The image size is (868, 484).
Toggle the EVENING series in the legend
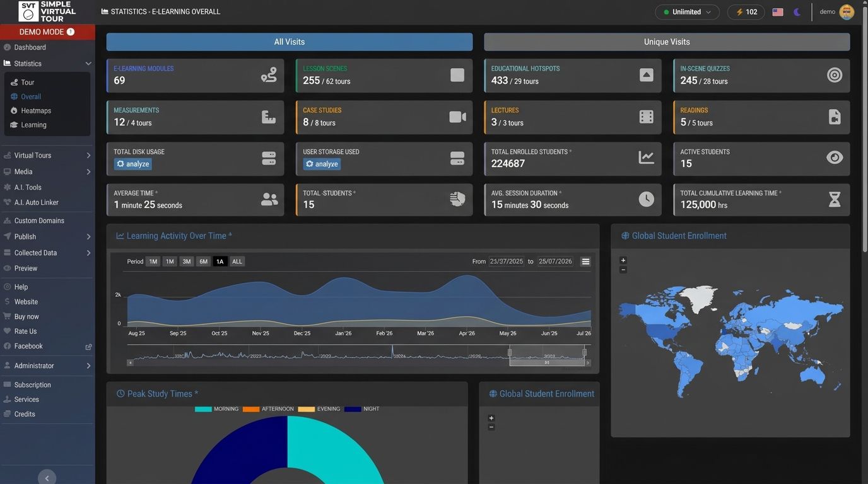(319, 409)
